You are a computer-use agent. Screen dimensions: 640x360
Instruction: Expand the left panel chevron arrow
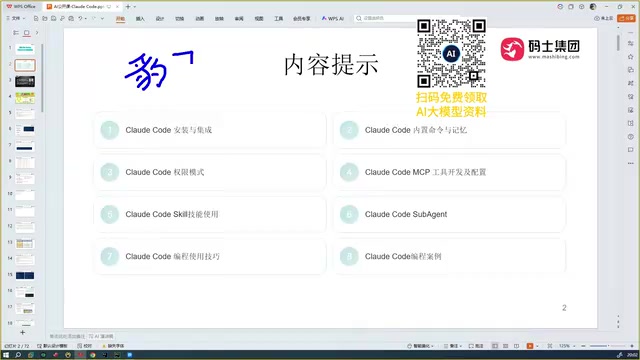[37, 33]
